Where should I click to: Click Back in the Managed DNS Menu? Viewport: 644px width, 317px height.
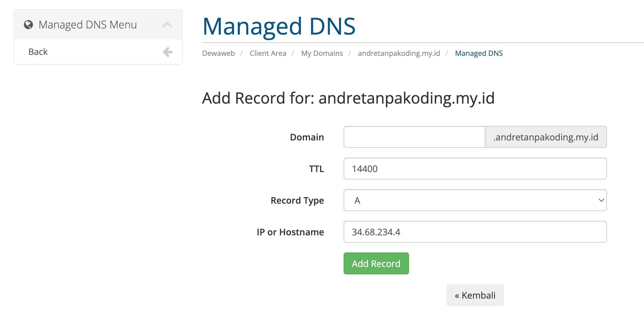click(38, 51)
